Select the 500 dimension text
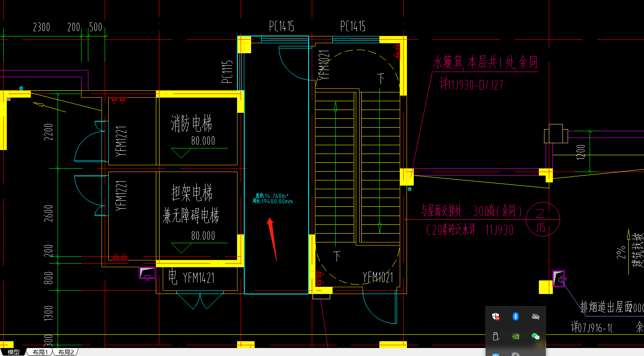644x356 pixels. 96,27
